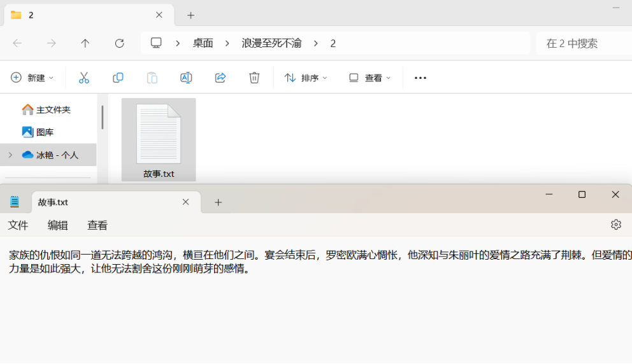The height and width of the screenshot is (364, 632).
Task: Open the 查看 menu in Notepad
Action: point(97,225)
